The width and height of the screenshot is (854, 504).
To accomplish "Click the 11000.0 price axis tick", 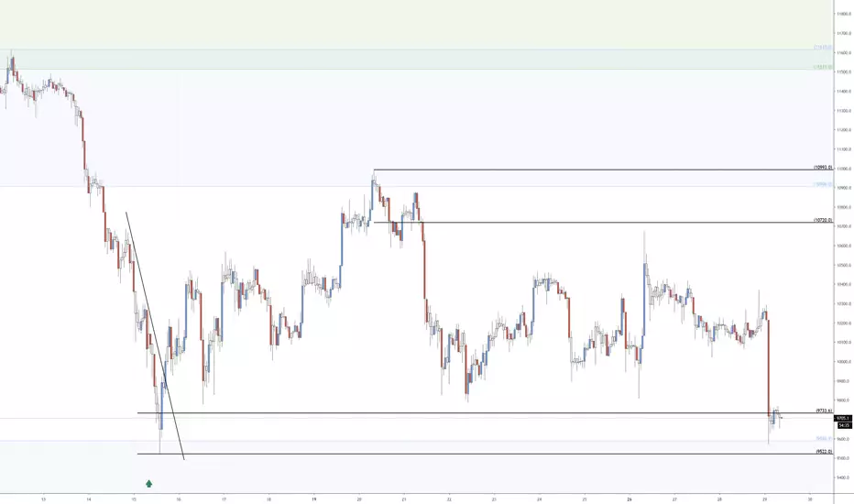I will point(844,169).
